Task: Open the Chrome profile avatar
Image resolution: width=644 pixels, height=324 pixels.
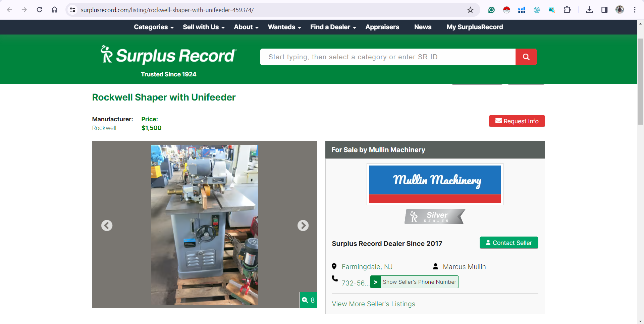Action: coord(620,10)
